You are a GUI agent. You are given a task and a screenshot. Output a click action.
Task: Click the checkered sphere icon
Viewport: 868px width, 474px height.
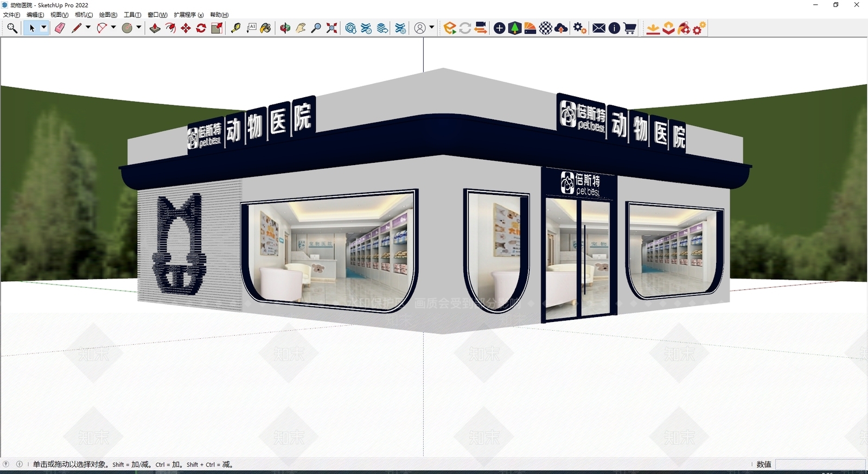[546, 28]
